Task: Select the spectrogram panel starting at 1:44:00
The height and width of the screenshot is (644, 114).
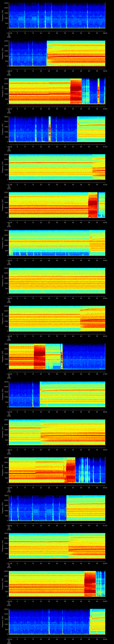Action: tap(57, 280)
